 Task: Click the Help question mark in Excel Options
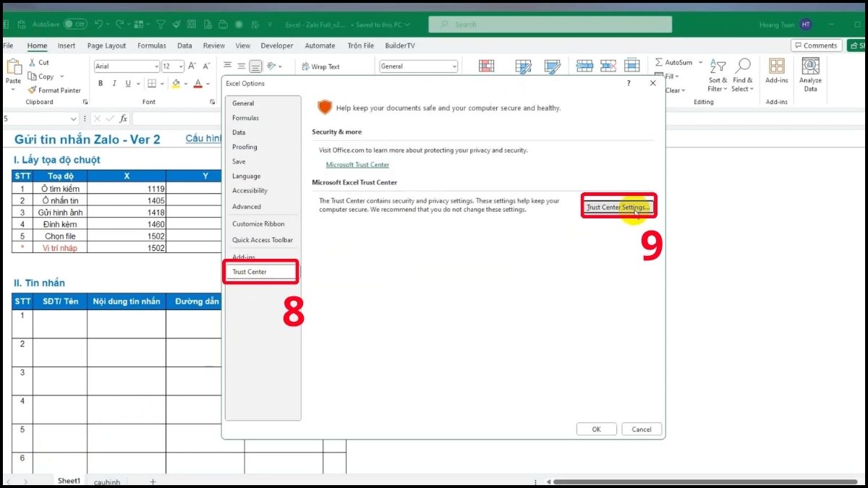[x=628, y=83]
